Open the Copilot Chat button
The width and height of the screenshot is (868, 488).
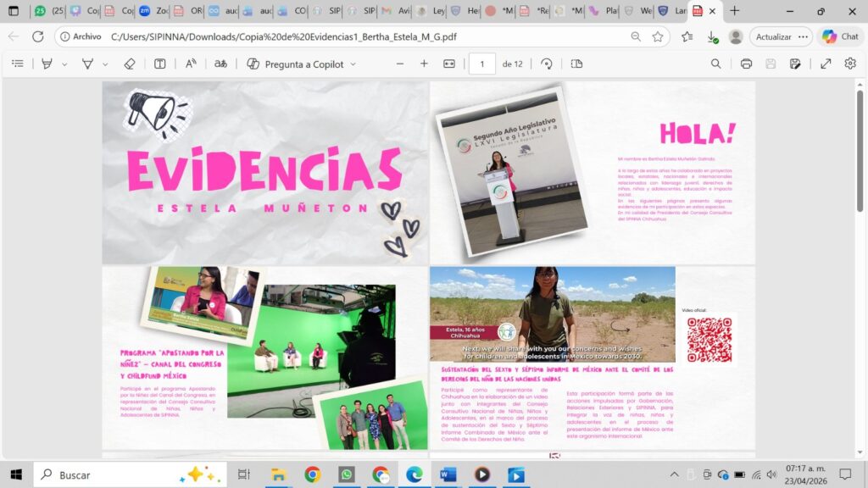click(840, 36)
